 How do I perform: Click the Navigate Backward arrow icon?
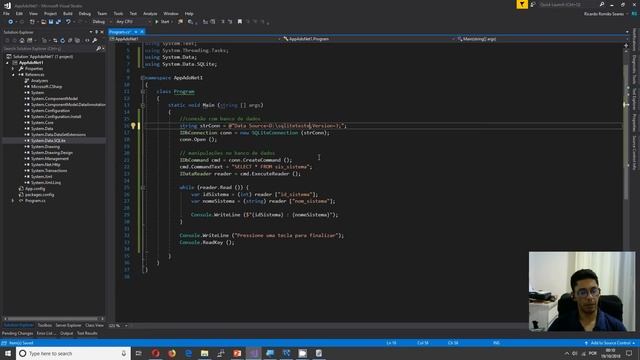coord(11,22)
